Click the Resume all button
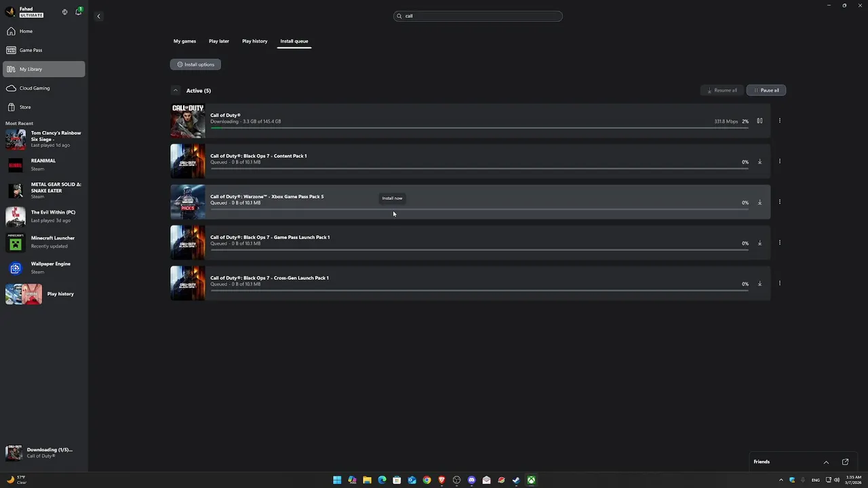This screenshot has height=488, width=868. 722,90
